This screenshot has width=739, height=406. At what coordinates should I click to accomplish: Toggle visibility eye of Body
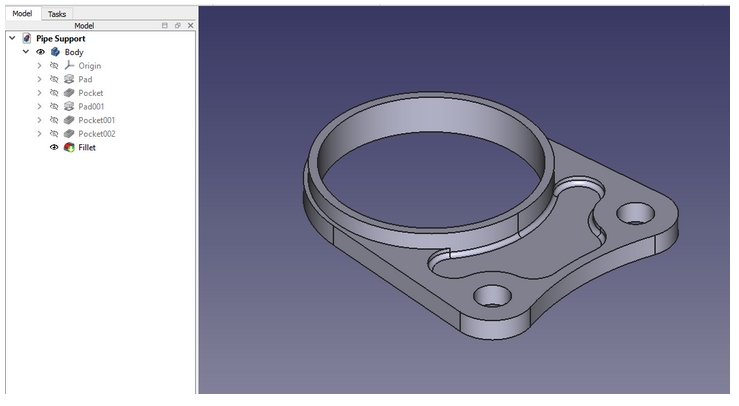pyautogui.click(x=41, y=52)
